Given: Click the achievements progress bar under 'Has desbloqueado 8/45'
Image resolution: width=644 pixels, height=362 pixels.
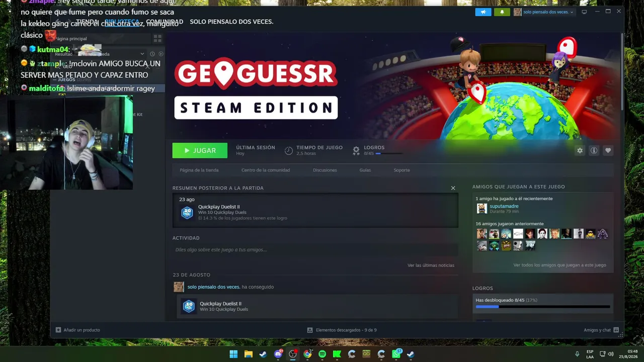Looking at the screenshot, I should 543,306.
